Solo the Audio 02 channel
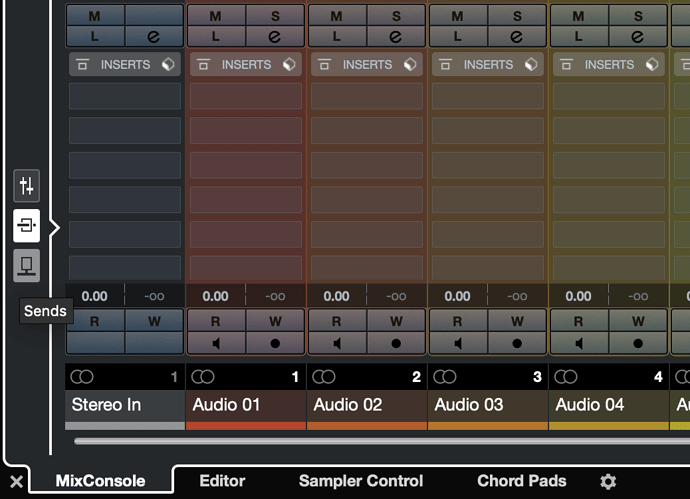This screenshot has height=499, width=690. coord(396,16)
